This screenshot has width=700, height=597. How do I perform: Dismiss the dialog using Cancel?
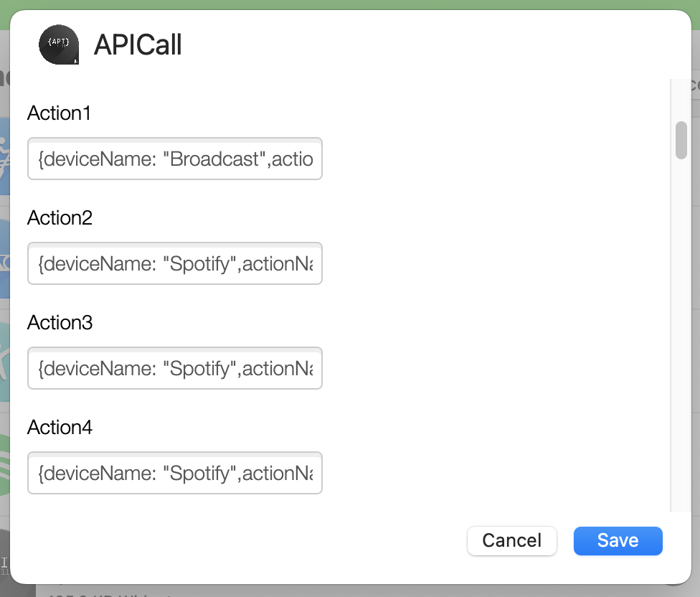[x=511, y=540]
